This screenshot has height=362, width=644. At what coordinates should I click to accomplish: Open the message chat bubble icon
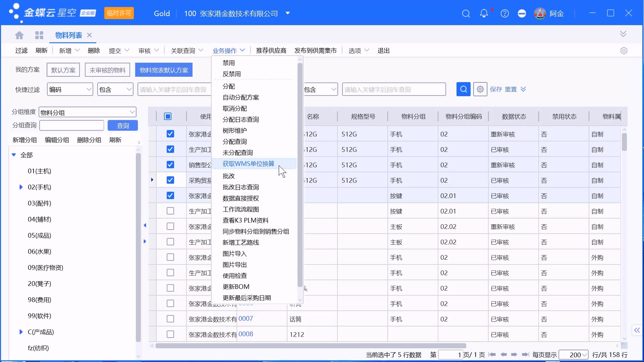(522, 14)
